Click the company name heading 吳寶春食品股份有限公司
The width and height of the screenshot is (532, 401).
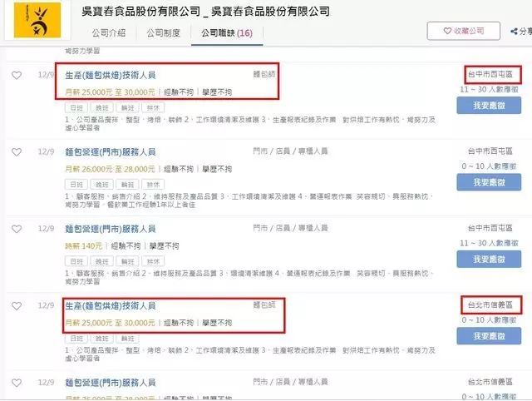[x=205, y=11]
